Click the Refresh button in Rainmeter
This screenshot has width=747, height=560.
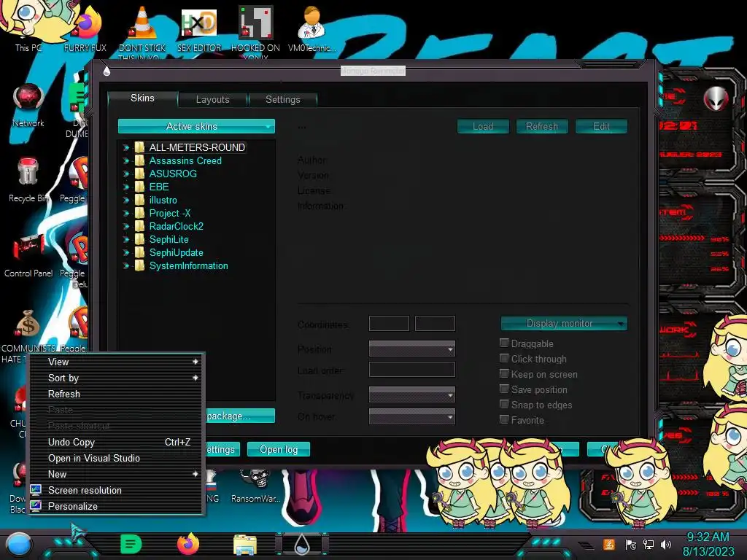pos(542,126)
